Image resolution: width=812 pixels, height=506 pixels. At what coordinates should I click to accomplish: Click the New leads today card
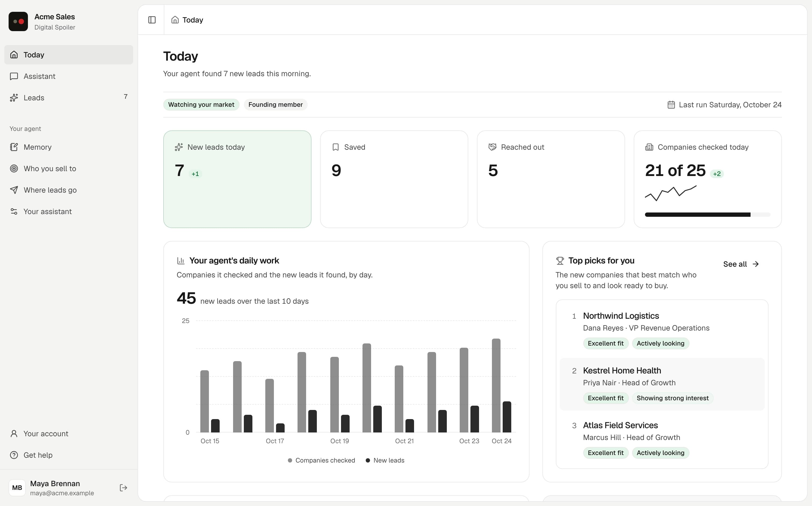(237, 179)
